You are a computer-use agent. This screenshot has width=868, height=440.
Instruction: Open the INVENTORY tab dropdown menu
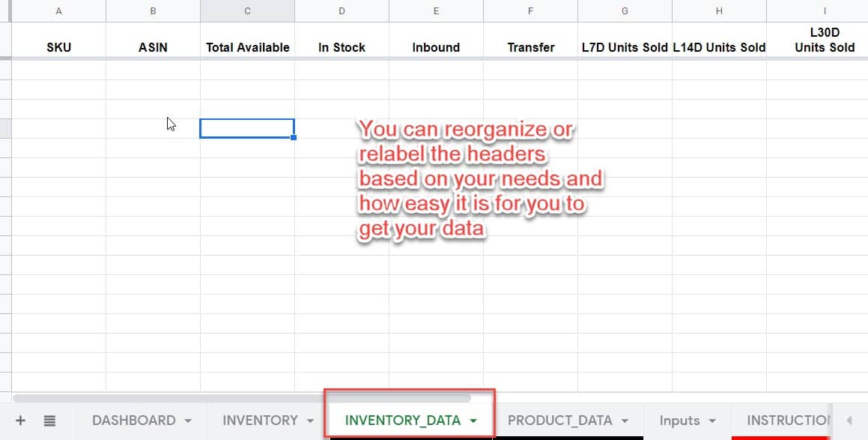tap(309, 421)
